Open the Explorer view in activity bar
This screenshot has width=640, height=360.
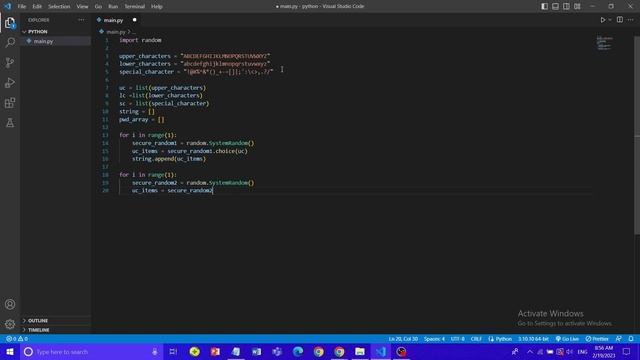10,23
